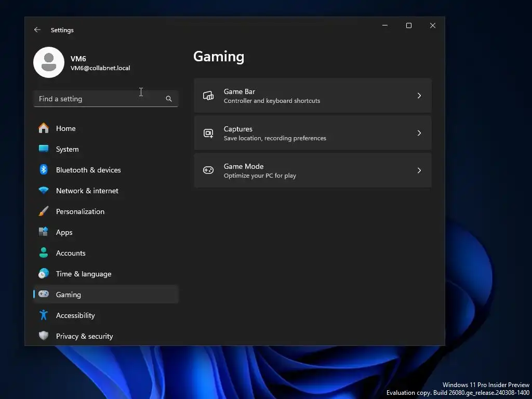Click 'Save location, recording preferences' text
Image resolution: width=532 pixels, height=399 pixels.
(275, 138)
